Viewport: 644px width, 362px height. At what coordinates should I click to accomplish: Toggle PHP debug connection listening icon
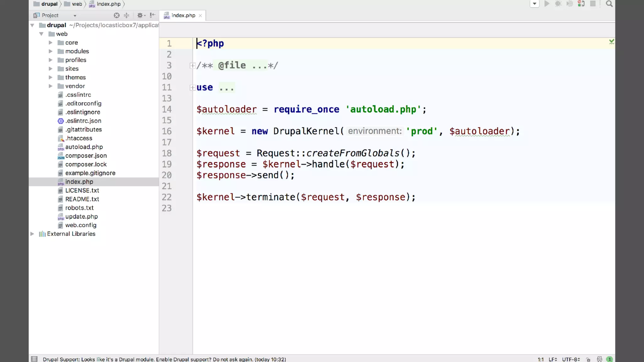pos(581,4)
